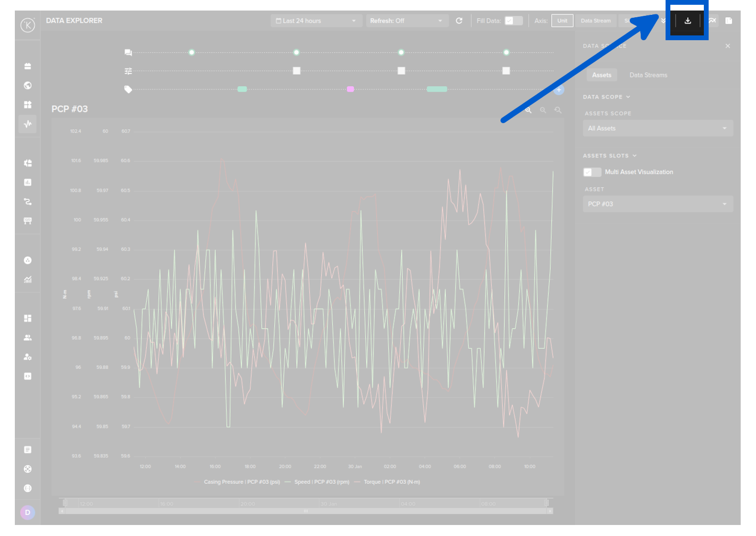Toggle Multi Asset Visualization switch

(592, 172)
